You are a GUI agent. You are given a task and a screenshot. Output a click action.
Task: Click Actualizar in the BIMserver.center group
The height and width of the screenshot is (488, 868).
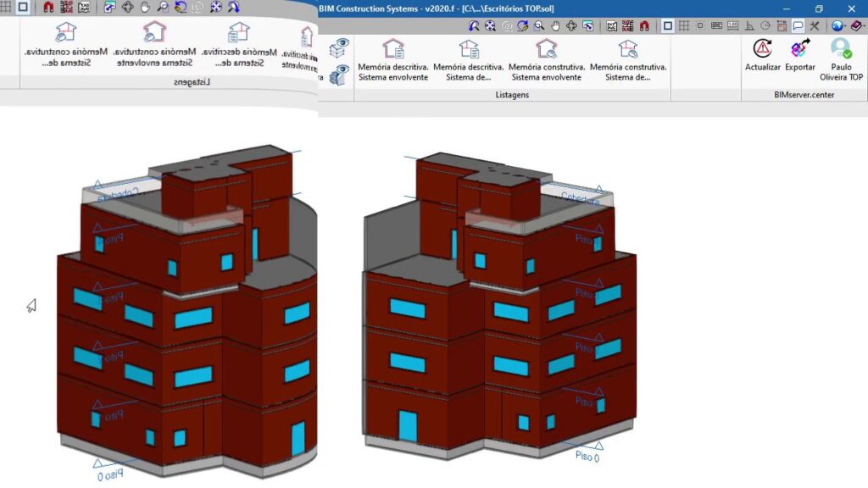pyautogui.click(x=762, y=54)
